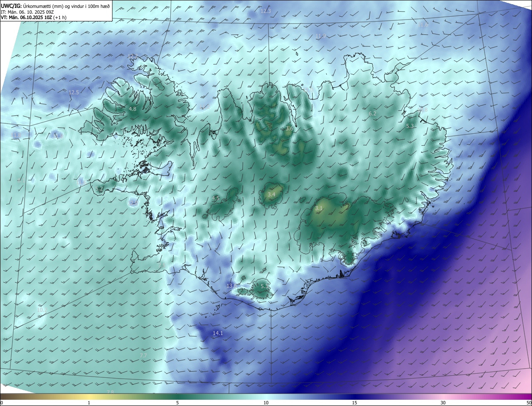Image resolution: width=532 pixels, height=406 pixels.
Task: Click the 6.2 value in northeast Iceland
Action: [x=372, y=113]
